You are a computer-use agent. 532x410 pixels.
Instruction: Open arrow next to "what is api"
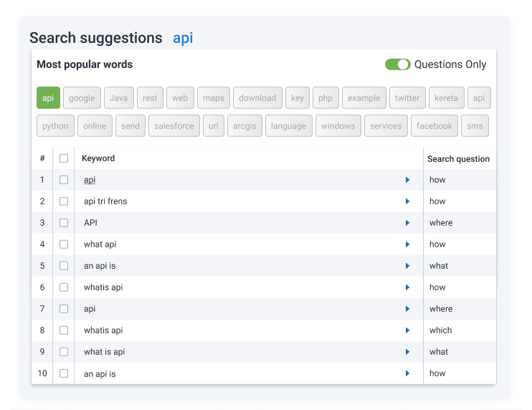coord(407,352)
